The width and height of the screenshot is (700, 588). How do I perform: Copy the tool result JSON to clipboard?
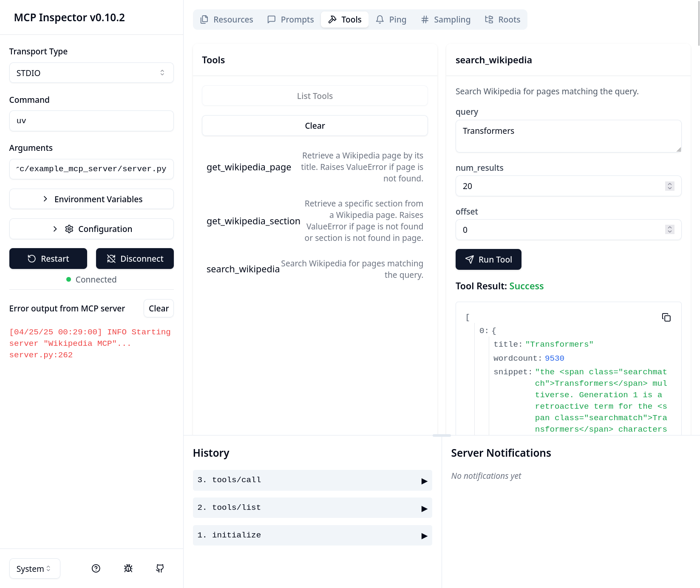tap(666, 317)
